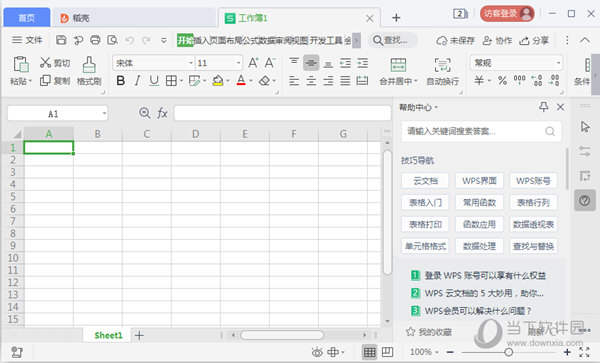Click the 云文档 help button
This screenshot has width=600, height=363.
(425, 181)
